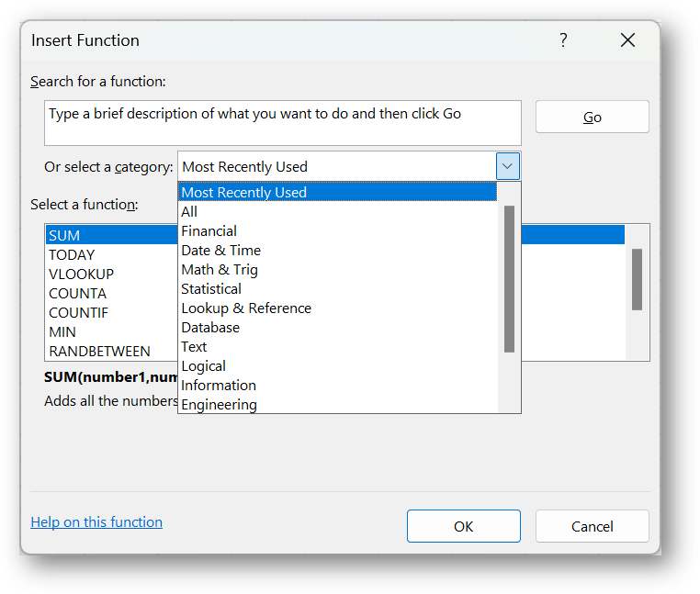700x594 pixels.
Task: Click the function search description box
Action: (283, 123)
